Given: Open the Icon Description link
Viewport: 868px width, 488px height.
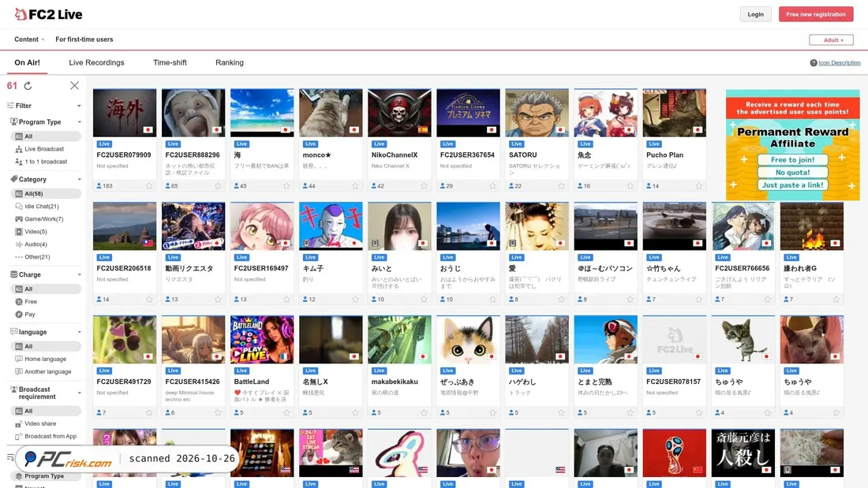Looking at the screenshot, I should (x=840, y=63).
